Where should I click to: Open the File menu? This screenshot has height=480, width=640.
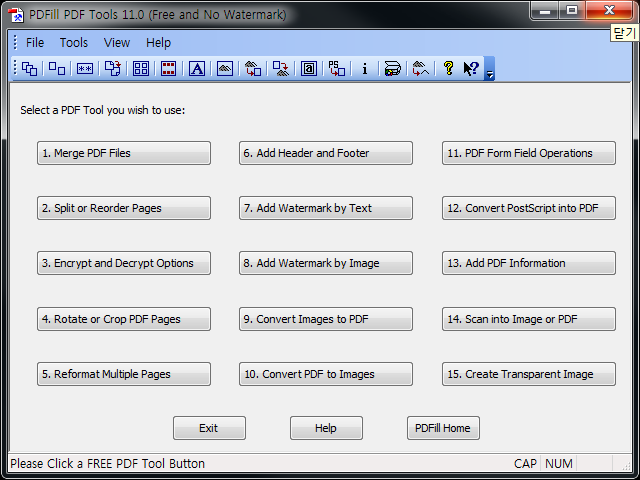35,43
